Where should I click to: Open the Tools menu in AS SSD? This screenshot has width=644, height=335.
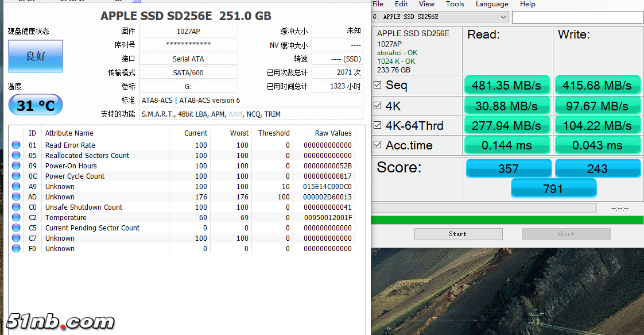[455, 4]
